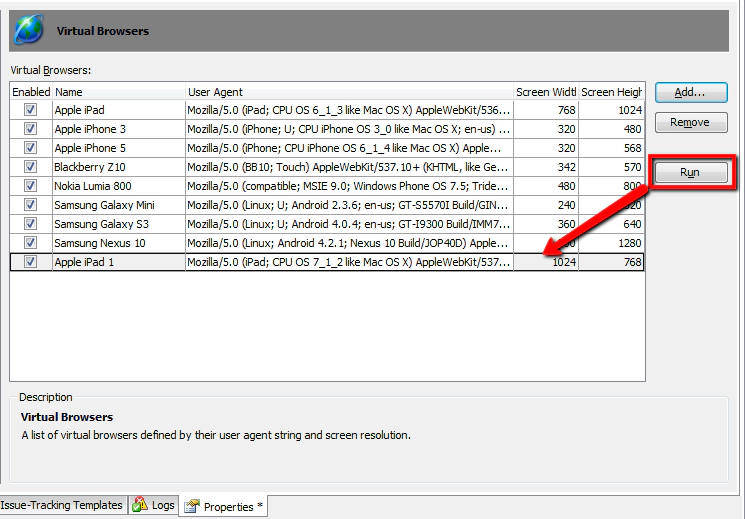Select the Apple iPhone 5 name cell
Viewport: 745px width, 519px height.
coord(118,148)
